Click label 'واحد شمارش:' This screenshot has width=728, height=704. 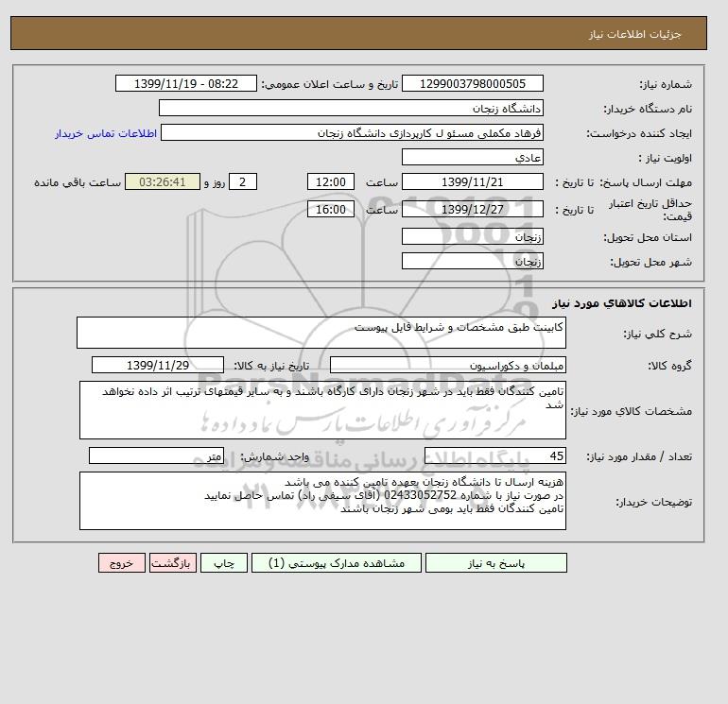[x=274, y=456]
